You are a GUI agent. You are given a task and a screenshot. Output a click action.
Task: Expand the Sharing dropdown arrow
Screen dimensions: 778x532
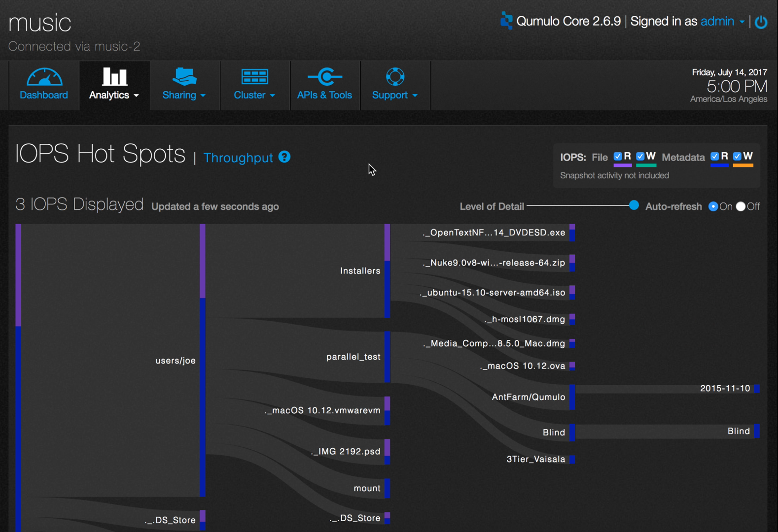(x=203, y=96)
